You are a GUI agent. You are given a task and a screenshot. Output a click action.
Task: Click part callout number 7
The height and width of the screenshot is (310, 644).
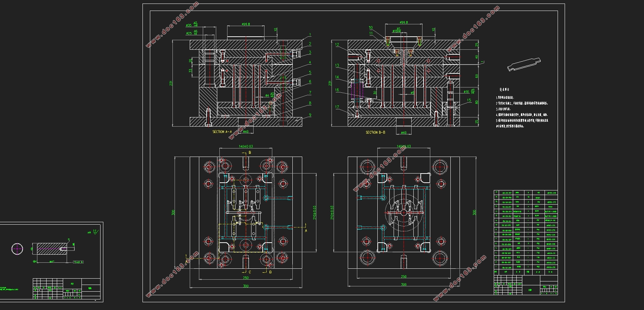click(310, 92)
